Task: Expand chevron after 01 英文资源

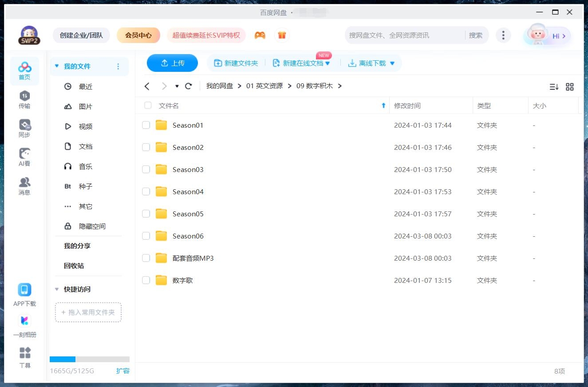Action: point(290,86)
